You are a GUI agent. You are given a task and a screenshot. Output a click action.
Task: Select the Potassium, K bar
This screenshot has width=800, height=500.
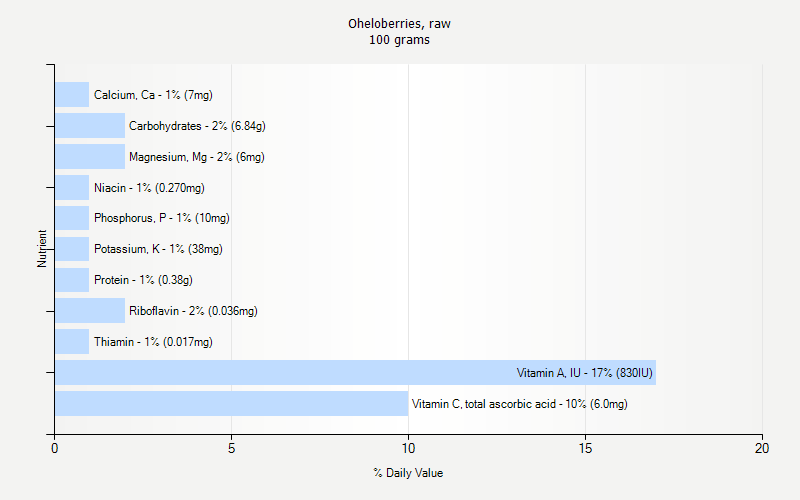pos(72,249)
